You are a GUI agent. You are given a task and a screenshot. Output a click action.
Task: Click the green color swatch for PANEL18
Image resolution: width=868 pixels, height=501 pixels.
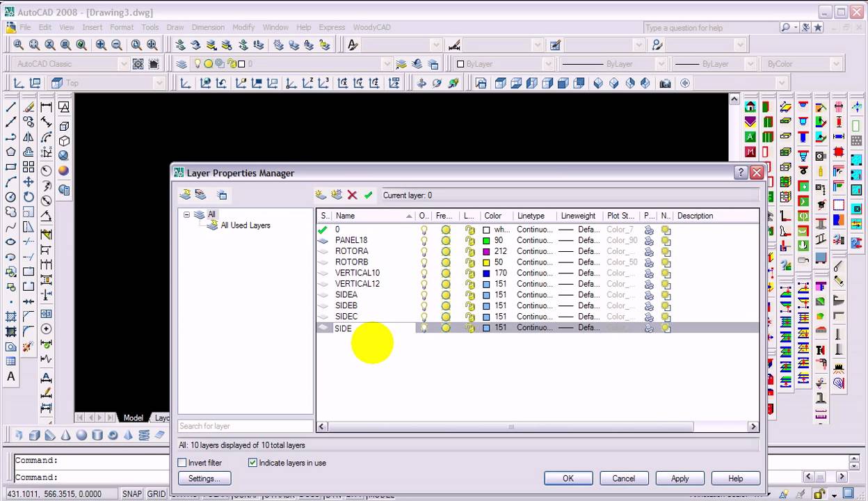[x=487, y=240]
